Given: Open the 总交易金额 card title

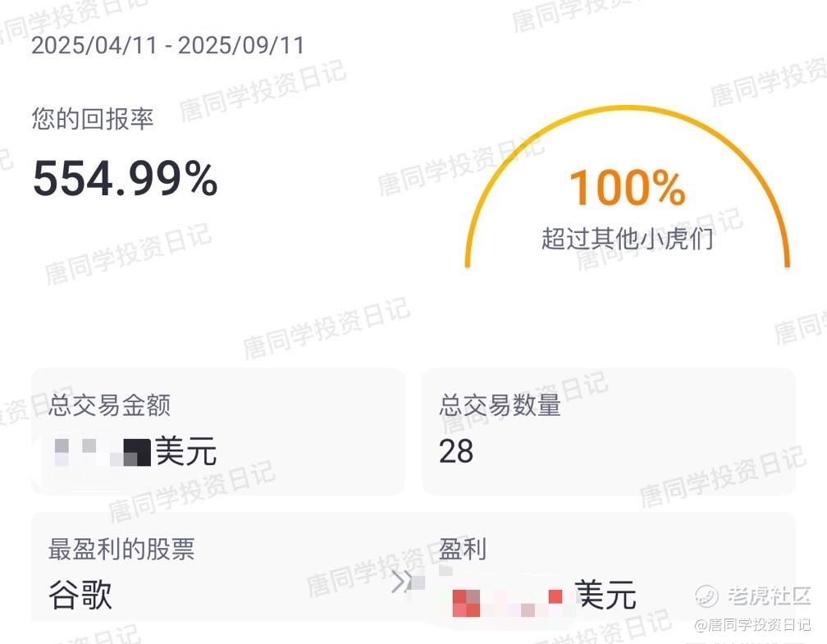Looking at the screenshot, I should point(110,405).
